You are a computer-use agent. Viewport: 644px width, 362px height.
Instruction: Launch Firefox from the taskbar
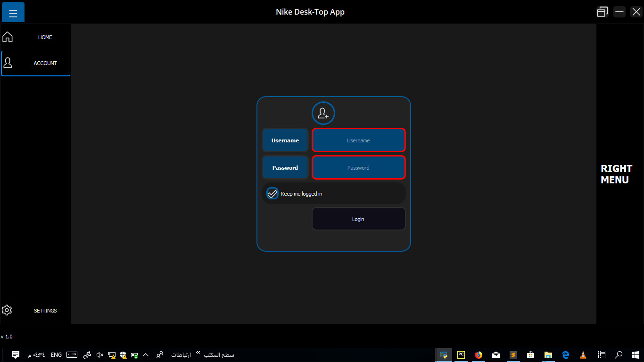coord(478,355)
